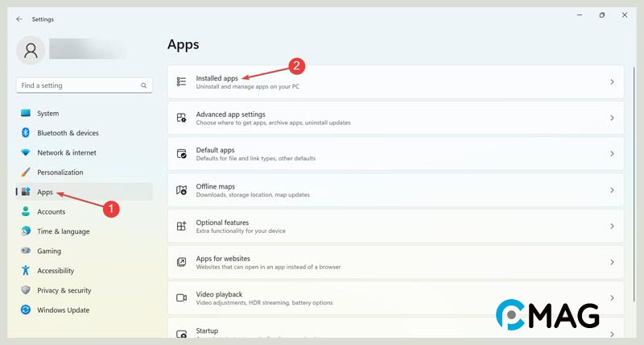
Task: Click the back arrow in the title bar
Action: 19,19
